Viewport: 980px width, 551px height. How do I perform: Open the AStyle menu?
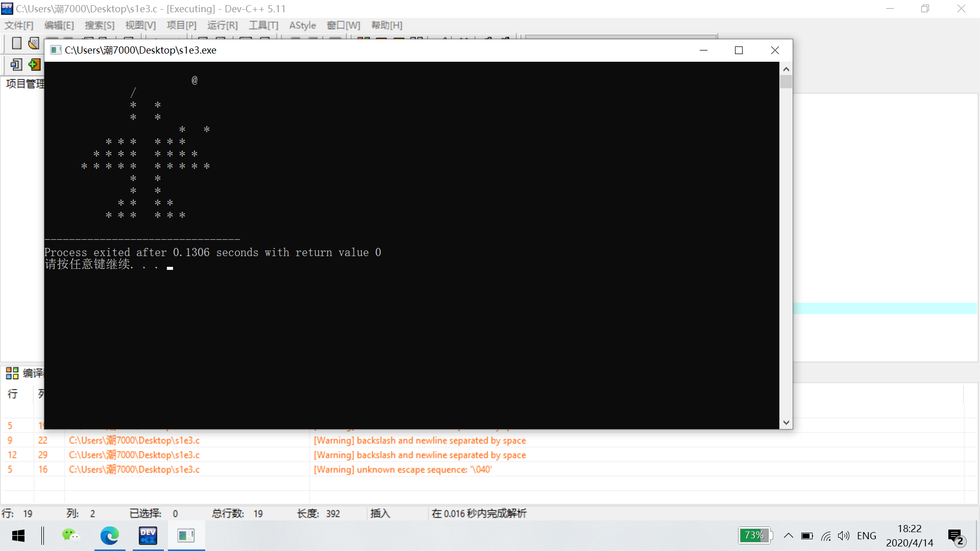(303, 26)
